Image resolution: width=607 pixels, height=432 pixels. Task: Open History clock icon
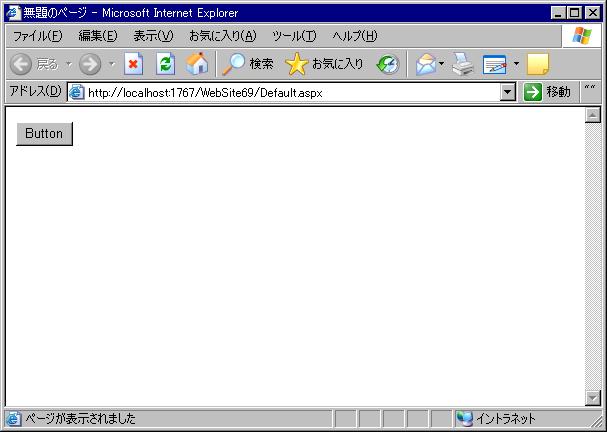(x=388, y=64)
